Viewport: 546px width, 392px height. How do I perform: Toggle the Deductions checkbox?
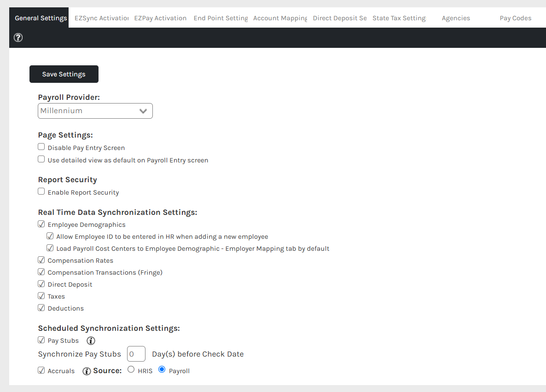pyautogui.click(x=41, y=308)
